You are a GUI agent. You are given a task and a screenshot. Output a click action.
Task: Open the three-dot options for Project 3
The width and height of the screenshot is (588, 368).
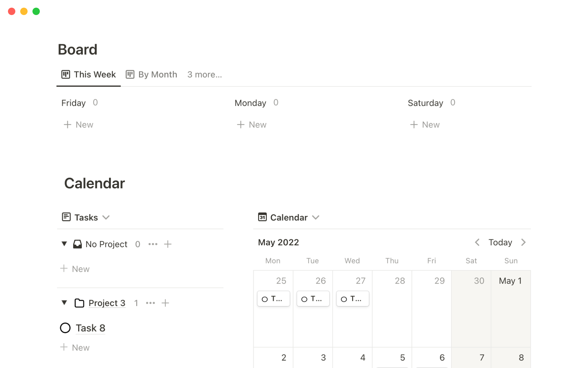point(150,303)
